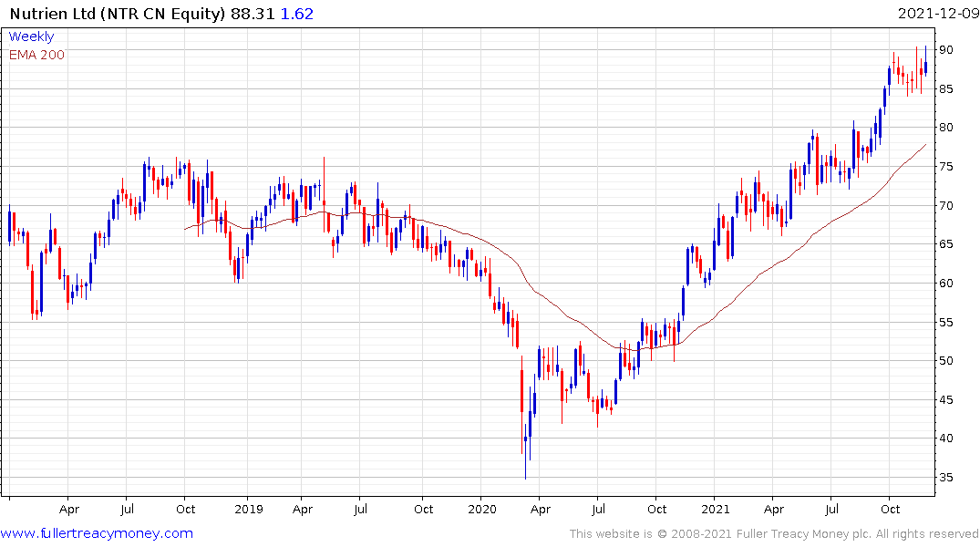
Task: Select the copyright notice of Fuller Treacy Money
Action: [x=774, y=534]
